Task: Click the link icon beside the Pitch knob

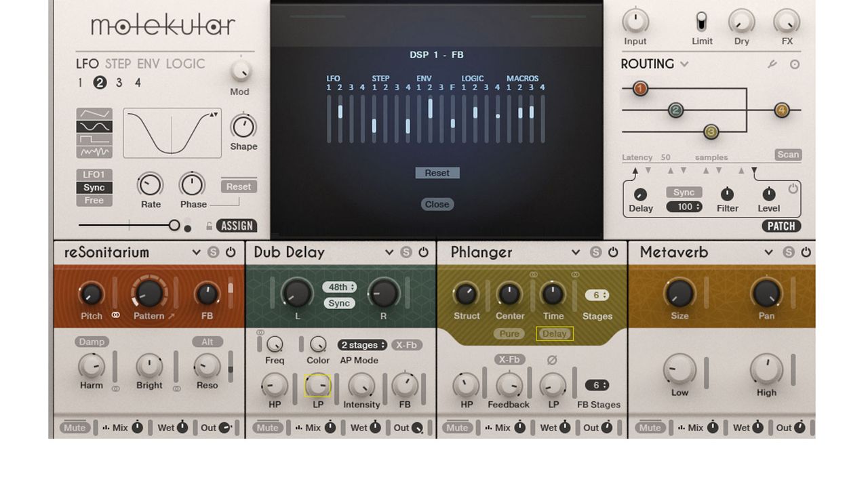Action: point(115,315)
